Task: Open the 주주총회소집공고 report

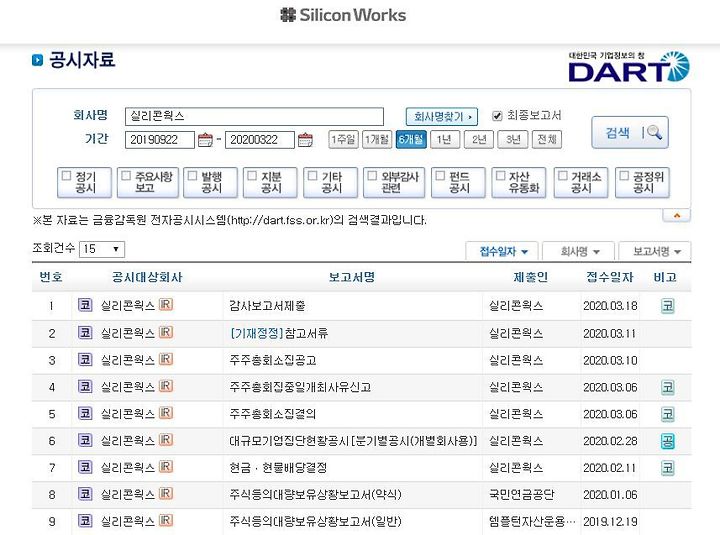Action: 273,360
